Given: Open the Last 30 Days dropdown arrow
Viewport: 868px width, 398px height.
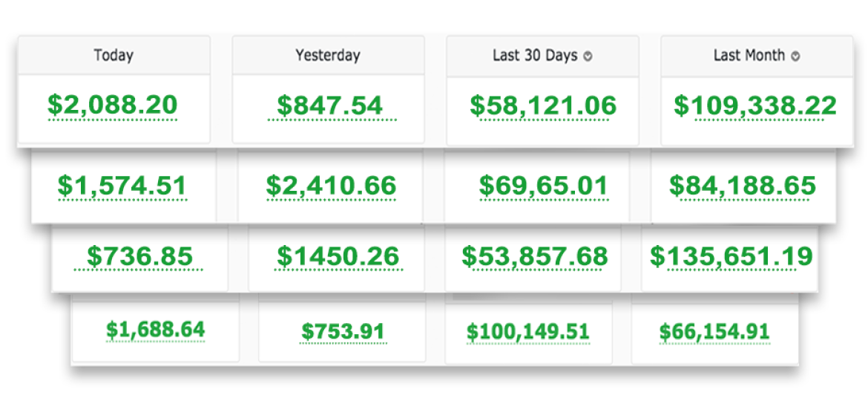Looking at the screenshot, I should point(588,56).
